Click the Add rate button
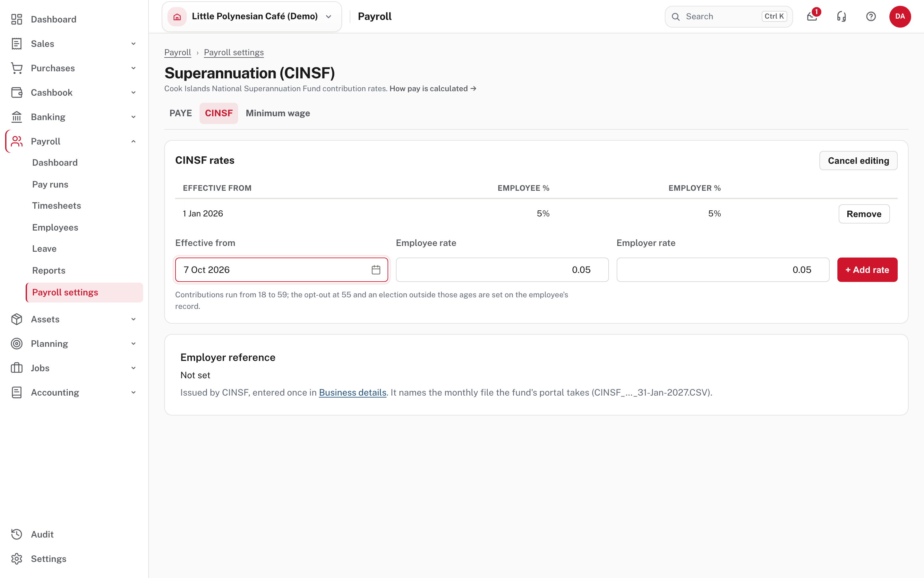924x578 pixels. tap(867, 270)
